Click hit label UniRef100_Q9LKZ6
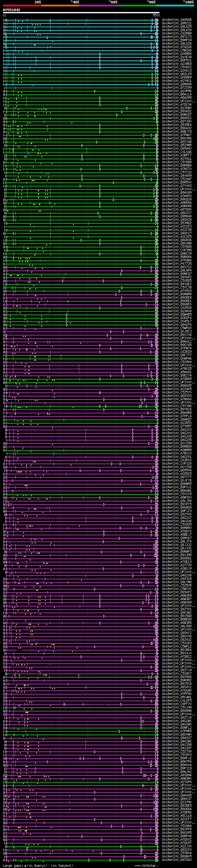Image resolution: width=197 pixels, height=868 pixels. tap(177, 43)
